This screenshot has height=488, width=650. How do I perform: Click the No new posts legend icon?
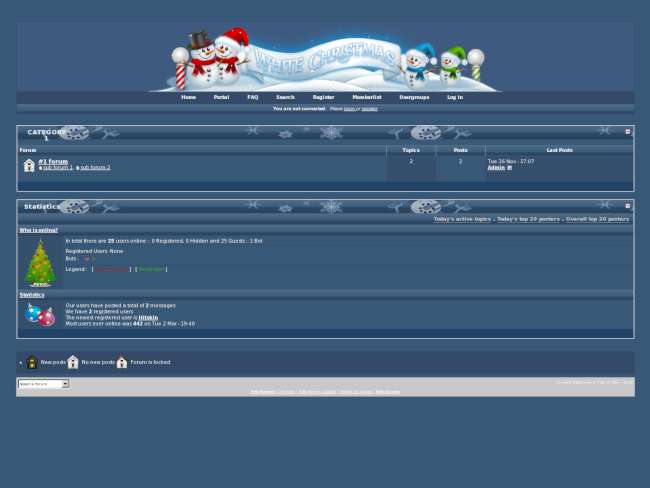73,362
